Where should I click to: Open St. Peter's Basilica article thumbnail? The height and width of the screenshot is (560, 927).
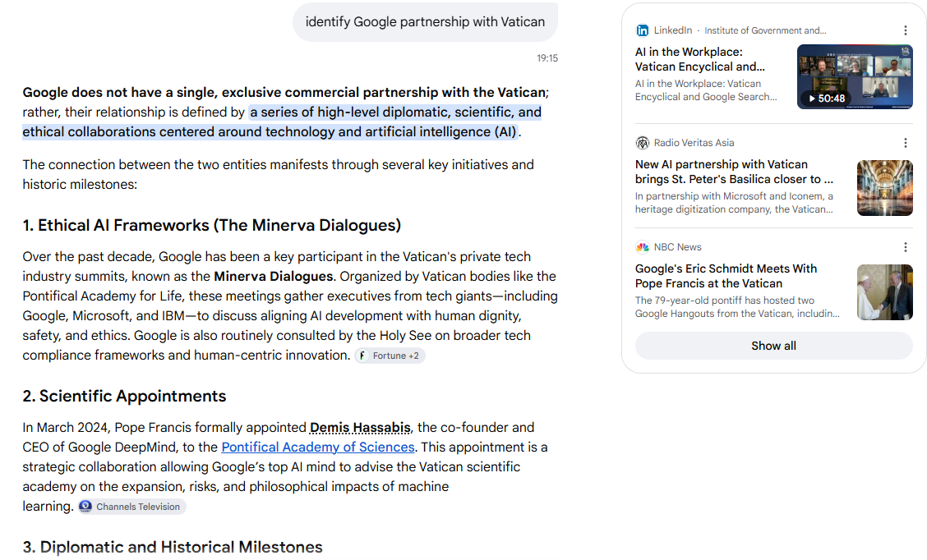884,188
